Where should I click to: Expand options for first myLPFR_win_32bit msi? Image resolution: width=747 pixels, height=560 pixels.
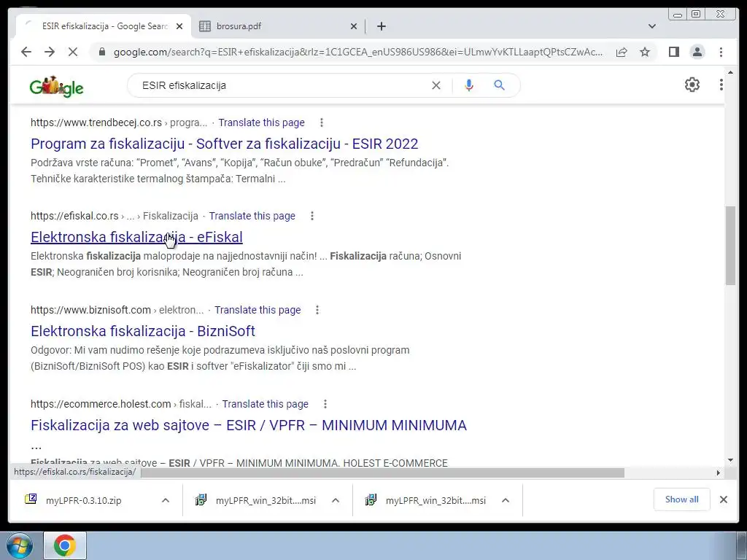[336, 500]
